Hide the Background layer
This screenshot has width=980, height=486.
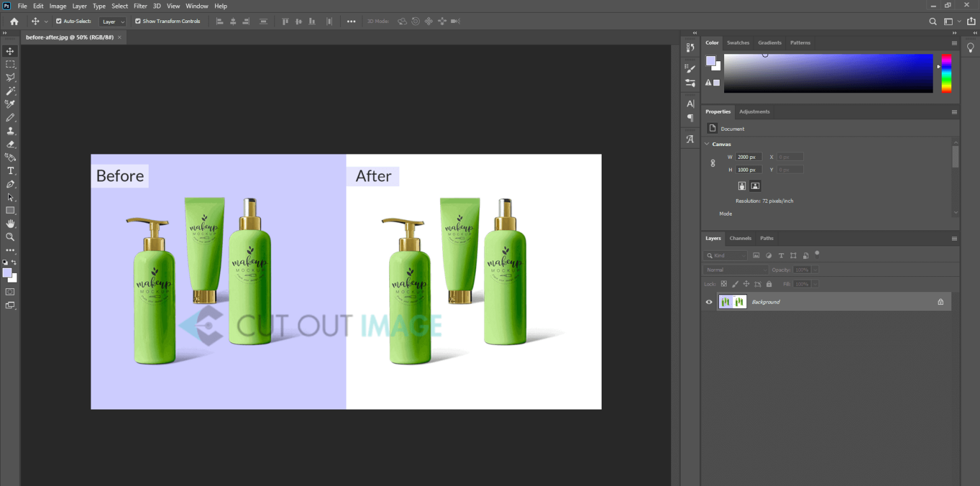(x=708, y=302)
